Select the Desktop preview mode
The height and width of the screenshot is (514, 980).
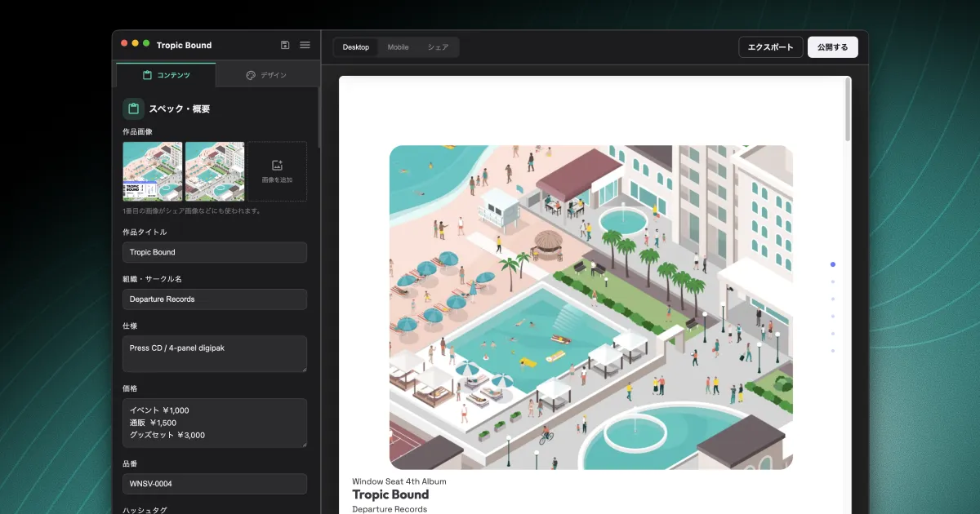click(356, 47)
